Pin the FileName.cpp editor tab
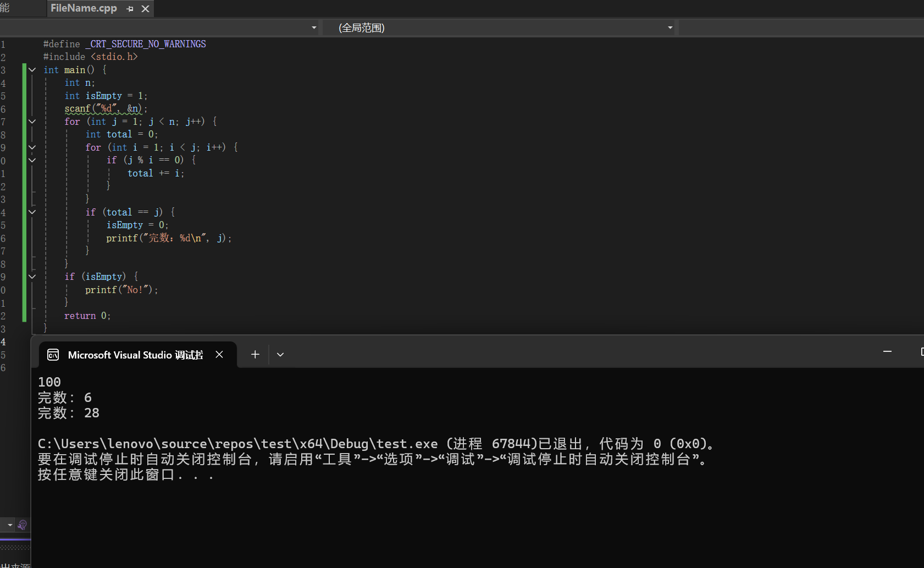The height and width of the screenshot is (568, 924). [x=130, y=9]
